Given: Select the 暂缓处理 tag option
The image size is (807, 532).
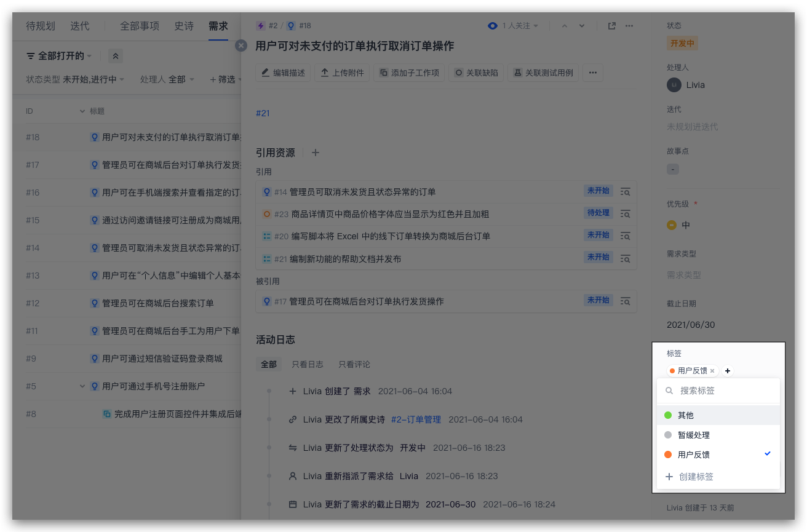Looking at the screenshot, I should (718, 435).
